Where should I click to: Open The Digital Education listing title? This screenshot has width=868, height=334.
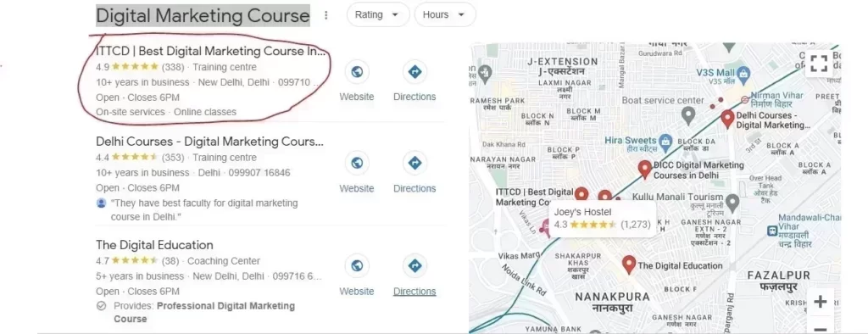coord(154,245)
